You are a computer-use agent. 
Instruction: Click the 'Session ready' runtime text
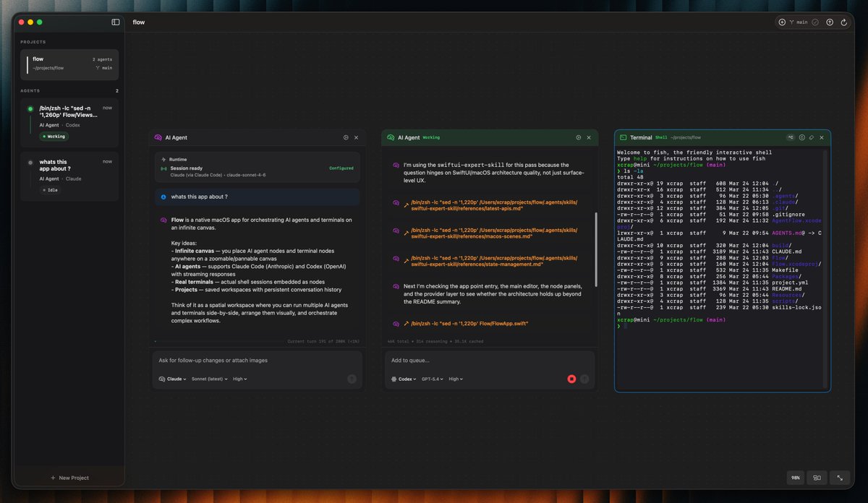point(187,168)
